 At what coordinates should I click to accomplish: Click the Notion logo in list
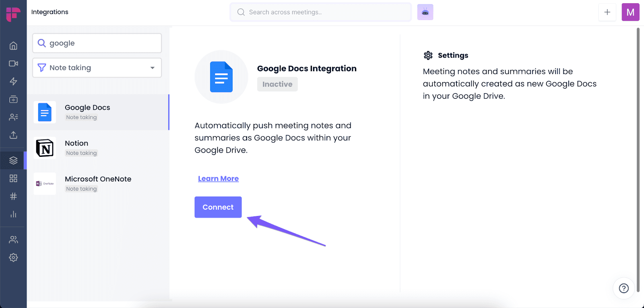(45, 148)
